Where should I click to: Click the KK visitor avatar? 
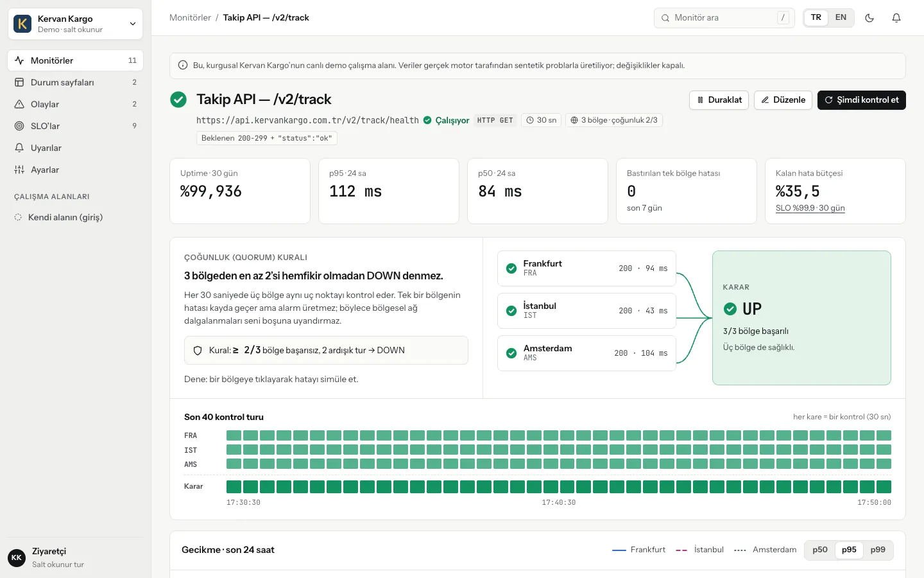pyautogui.click(x=17, y=557)
